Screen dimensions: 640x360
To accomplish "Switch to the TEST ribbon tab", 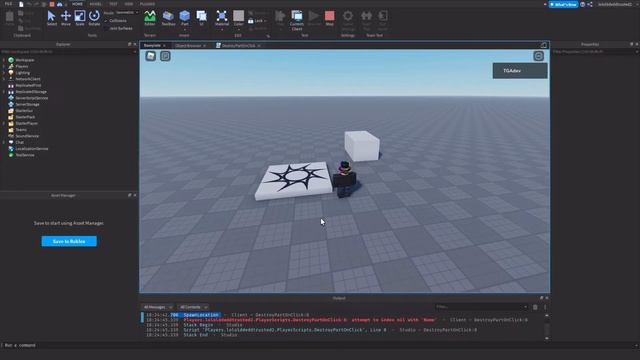I will pyautogui.click(x=113, y=4).
